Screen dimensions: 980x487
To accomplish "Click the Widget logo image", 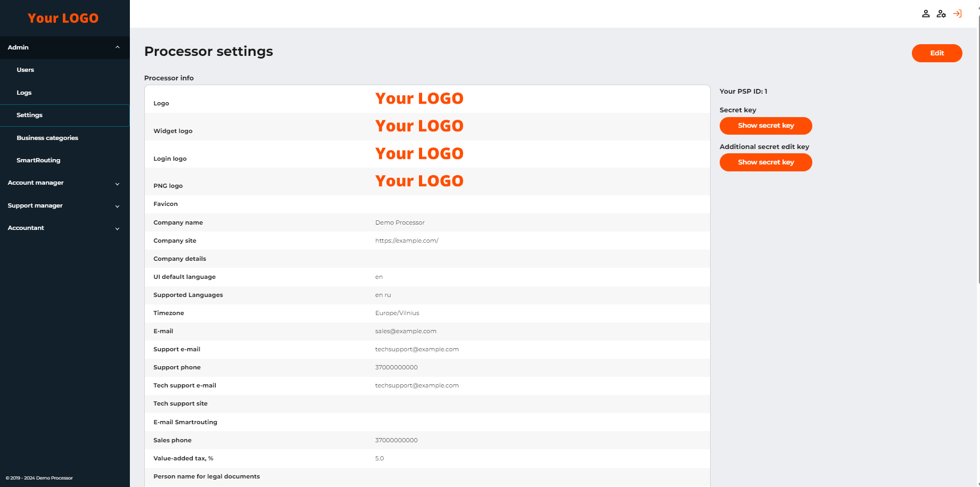I will (419, 126).
